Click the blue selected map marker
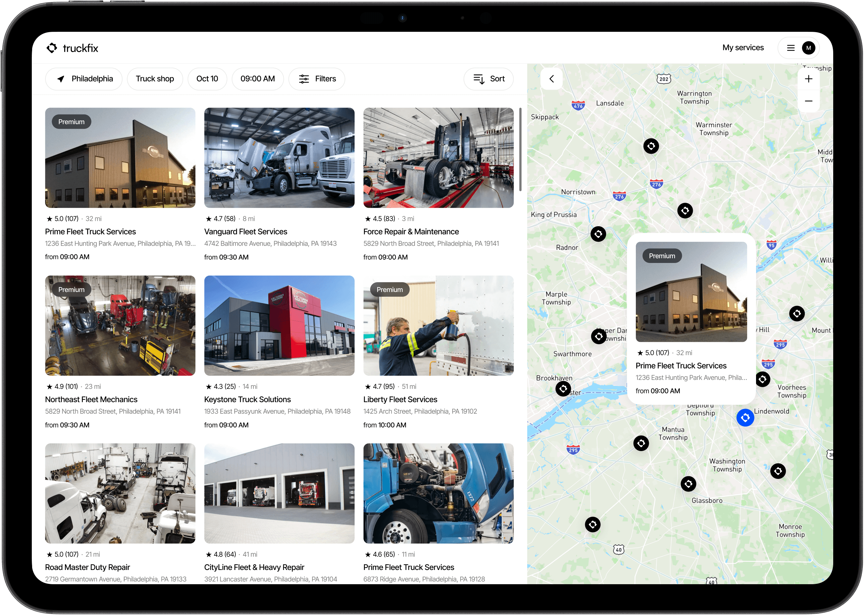This screenshot has height=616, width=865. point(745,418)
